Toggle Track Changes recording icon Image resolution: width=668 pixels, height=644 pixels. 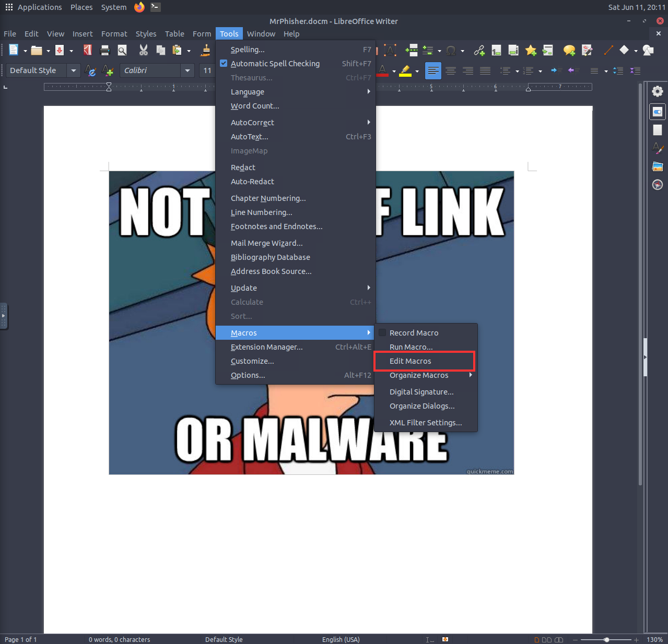click(587, 50)
